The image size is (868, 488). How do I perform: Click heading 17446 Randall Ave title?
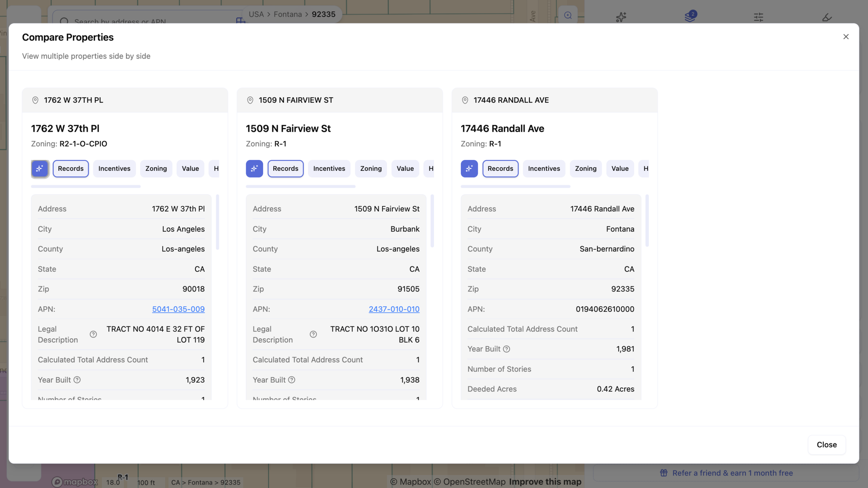point(502,129)
